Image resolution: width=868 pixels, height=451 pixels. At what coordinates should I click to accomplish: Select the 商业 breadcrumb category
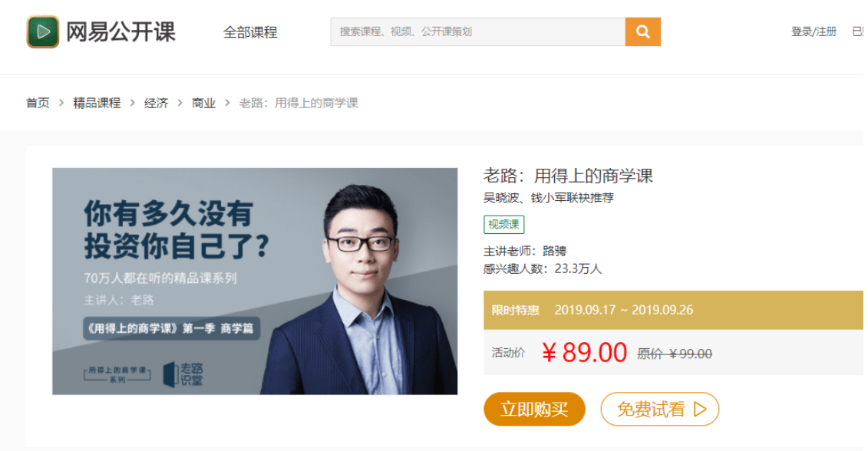point(203,103)
